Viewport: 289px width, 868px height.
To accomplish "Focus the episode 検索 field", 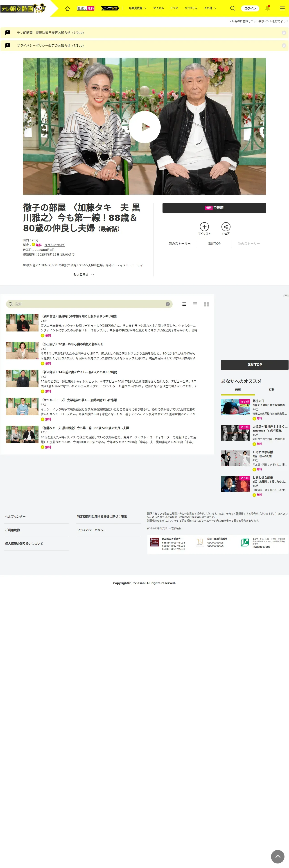I will click(x=89, y=304).
